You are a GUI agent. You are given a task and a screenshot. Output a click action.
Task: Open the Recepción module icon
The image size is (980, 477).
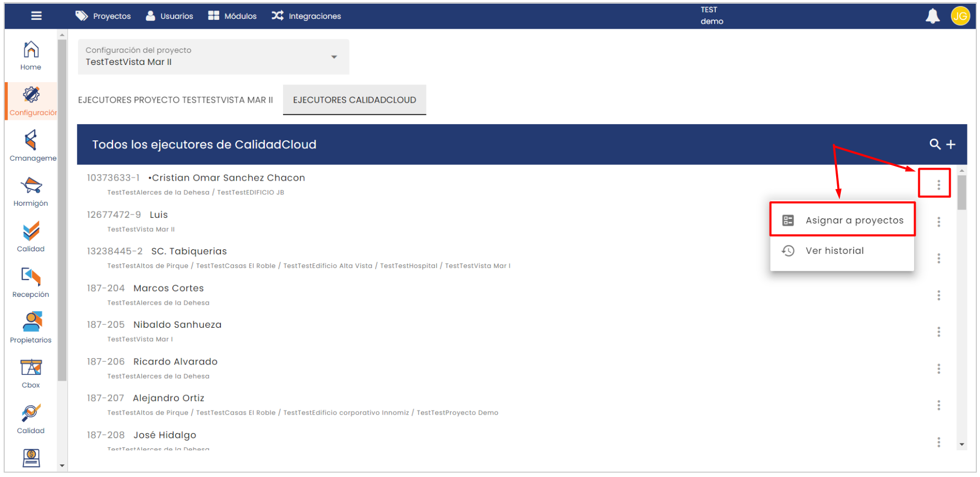click(31, 283)
